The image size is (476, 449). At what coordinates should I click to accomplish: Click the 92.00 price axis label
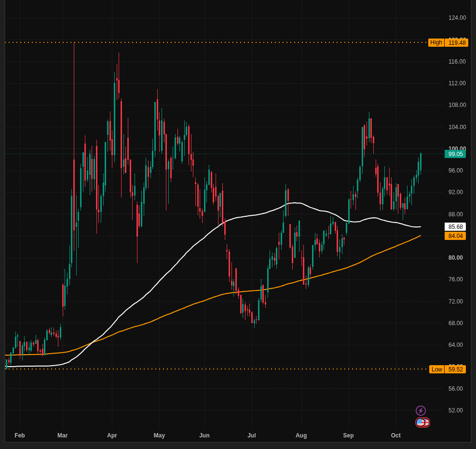[x=456, y=192]
